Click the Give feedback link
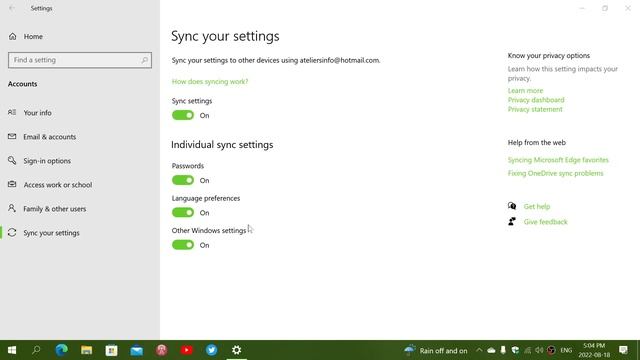640x360 pixels. coord(545,222)
